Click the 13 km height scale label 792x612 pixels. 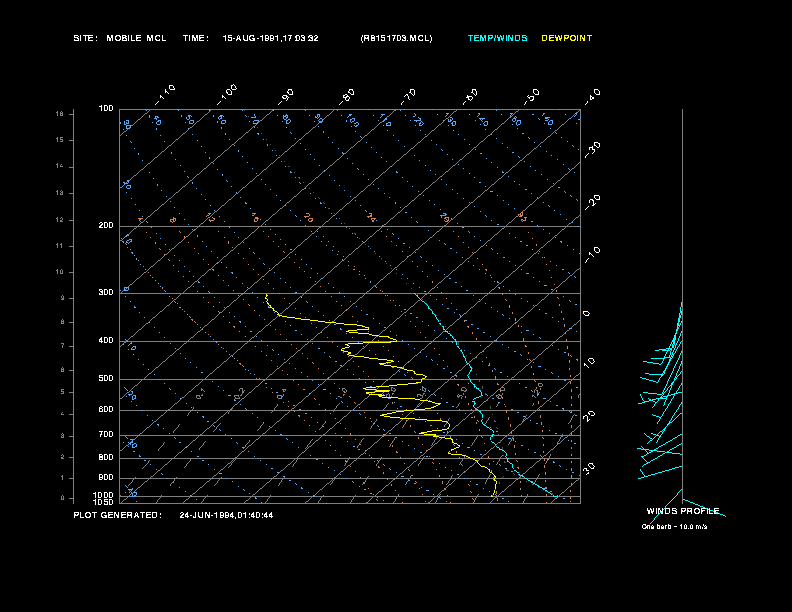pyautogui.click(x=60, y=193)
